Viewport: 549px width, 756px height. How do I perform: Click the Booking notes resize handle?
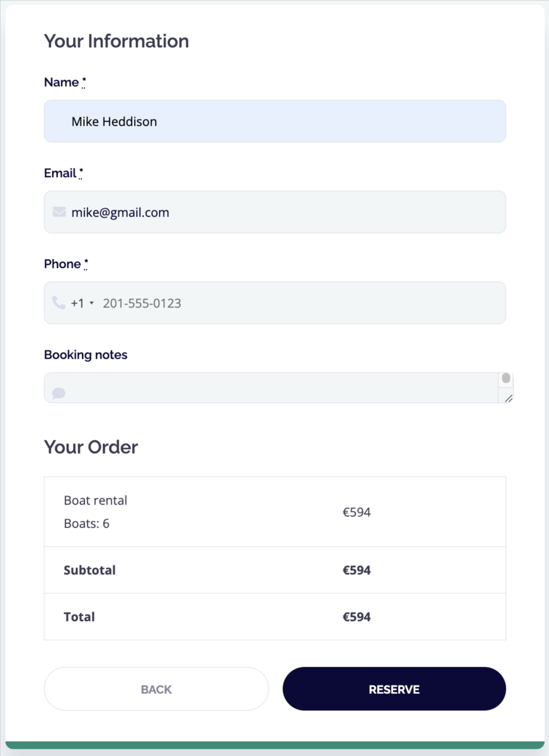508,398
